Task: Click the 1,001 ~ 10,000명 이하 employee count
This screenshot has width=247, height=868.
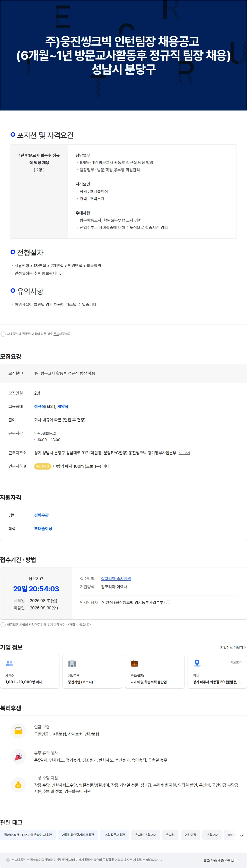Action: [x=24, y=682]
